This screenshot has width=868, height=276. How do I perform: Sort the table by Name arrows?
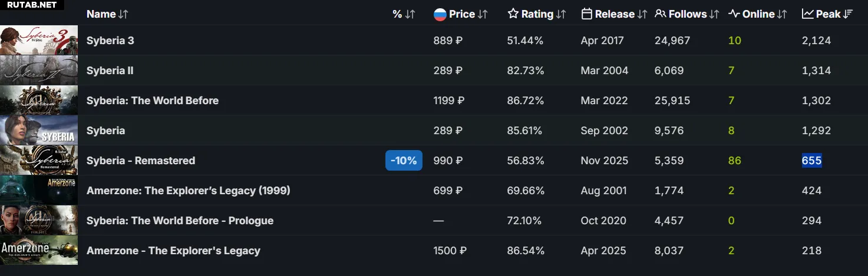pos(123,14)
